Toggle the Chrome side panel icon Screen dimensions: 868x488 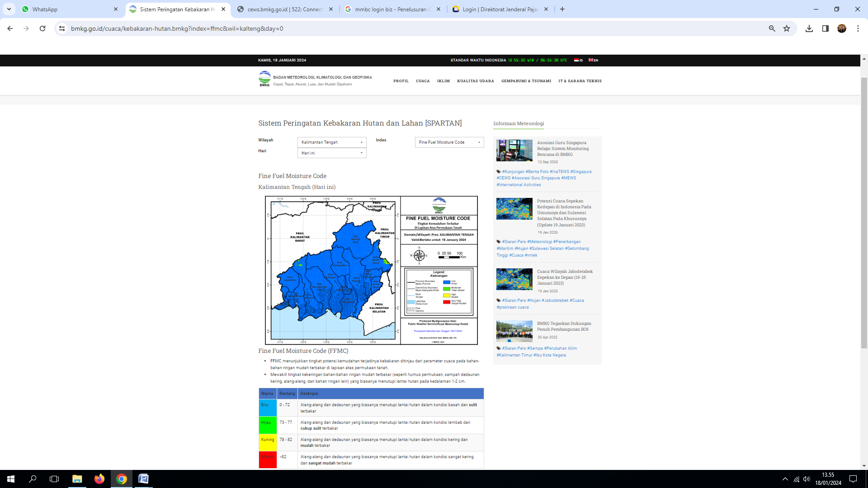coord(826,28)
